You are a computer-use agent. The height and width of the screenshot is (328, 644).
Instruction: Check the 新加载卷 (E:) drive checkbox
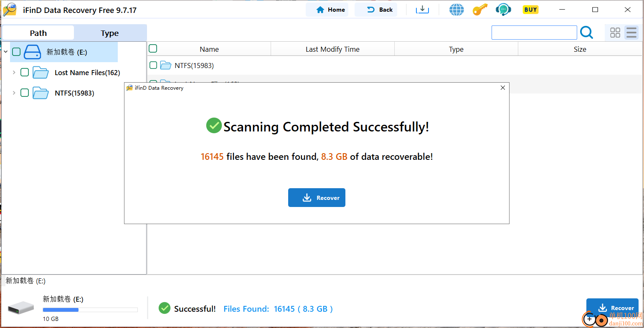point(16,52)
